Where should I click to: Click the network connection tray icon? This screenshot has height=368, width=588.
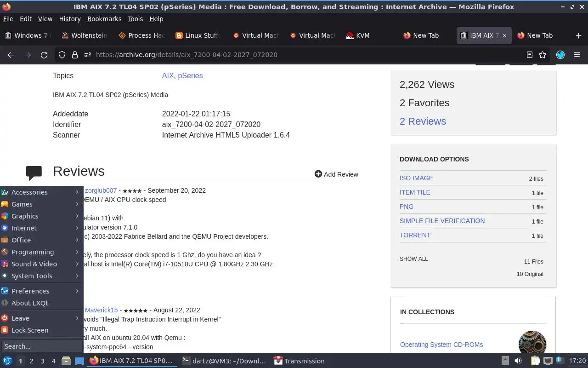point(548,361)
